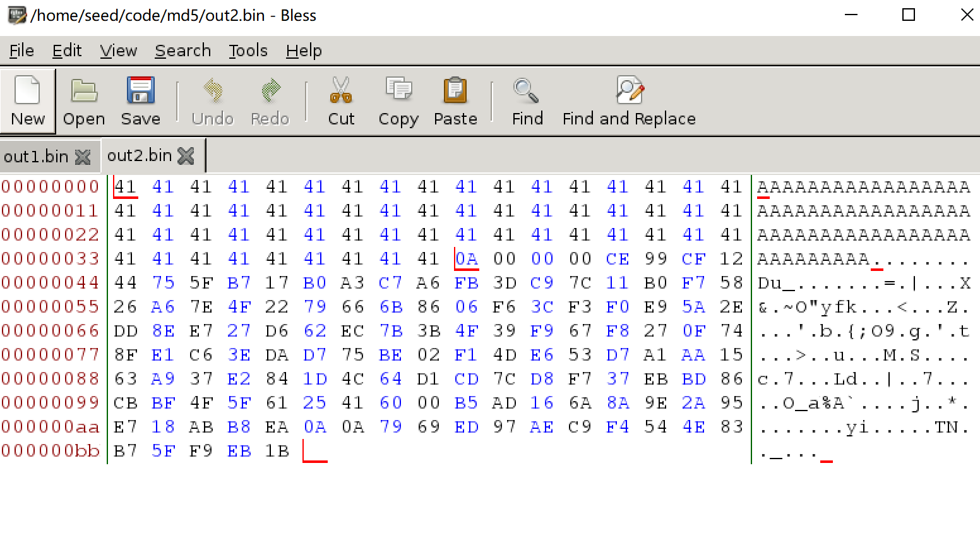Screen dimensions: 980x540
Task: Open the Tools menu
Action: [248, 51]
